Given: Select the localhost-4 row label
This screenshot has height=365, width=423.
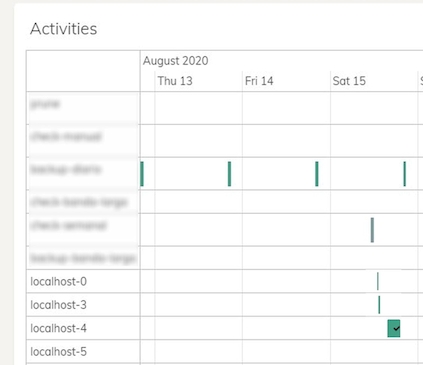Looking at the screenshot, I should 59,328.
